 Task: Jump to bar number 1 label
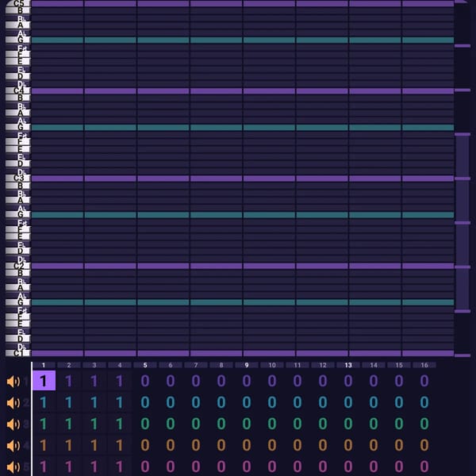(x=44, y=365)
